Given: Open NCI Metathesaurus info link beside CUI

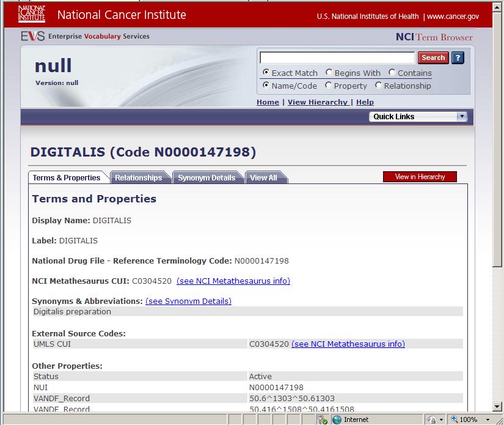Looking at the screenshot, I should [x=233, y=281].
